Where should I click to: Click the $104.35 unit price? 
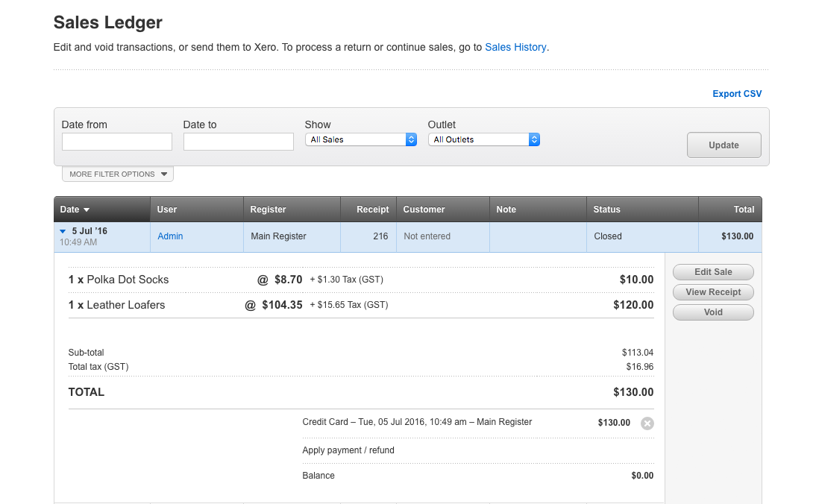coord(282,306)
